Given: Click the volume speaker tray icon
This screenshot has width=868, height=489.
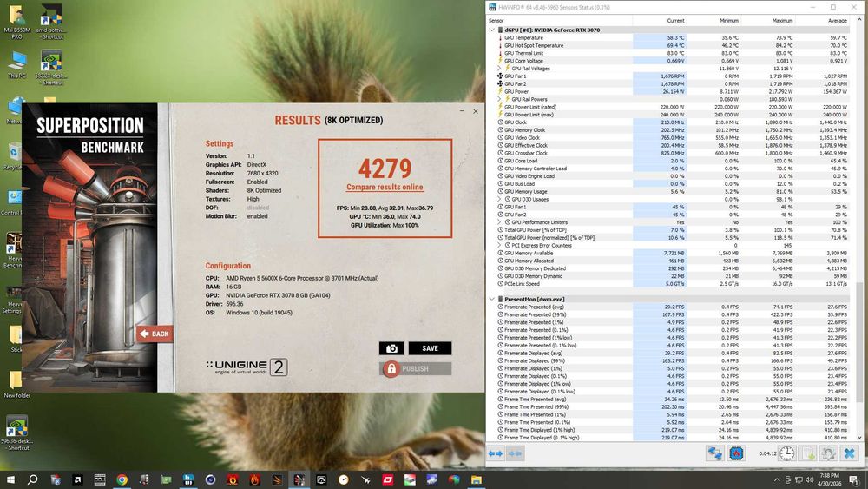Looking at the screenshot, I should (809, 479).
